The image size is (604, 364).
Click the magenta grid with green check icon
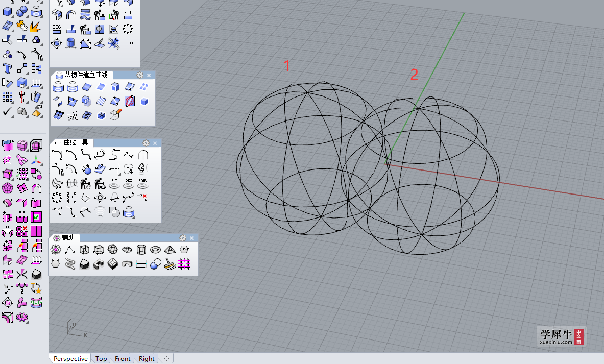(36, 217)
